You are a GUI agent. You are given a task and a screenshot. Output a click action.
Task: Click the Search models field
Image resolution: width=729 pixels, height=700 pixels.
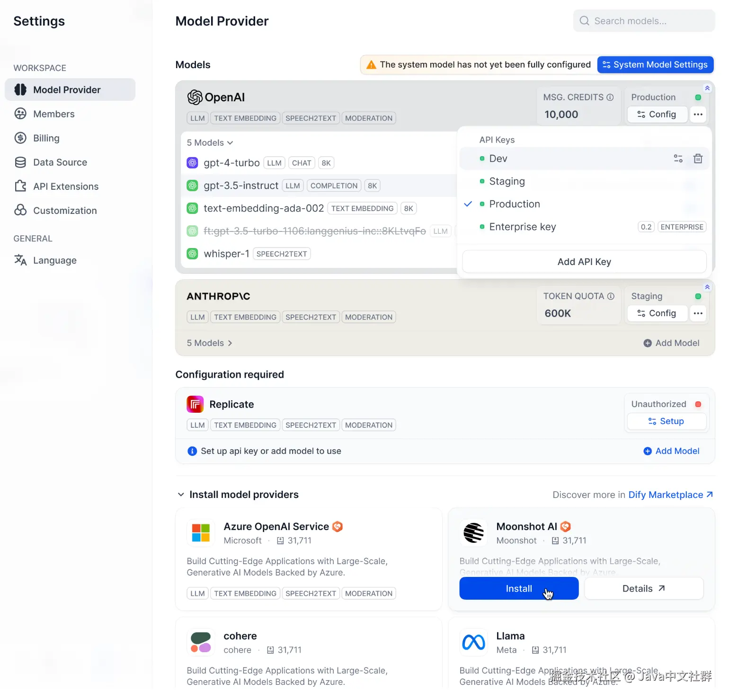pos(644,21)
